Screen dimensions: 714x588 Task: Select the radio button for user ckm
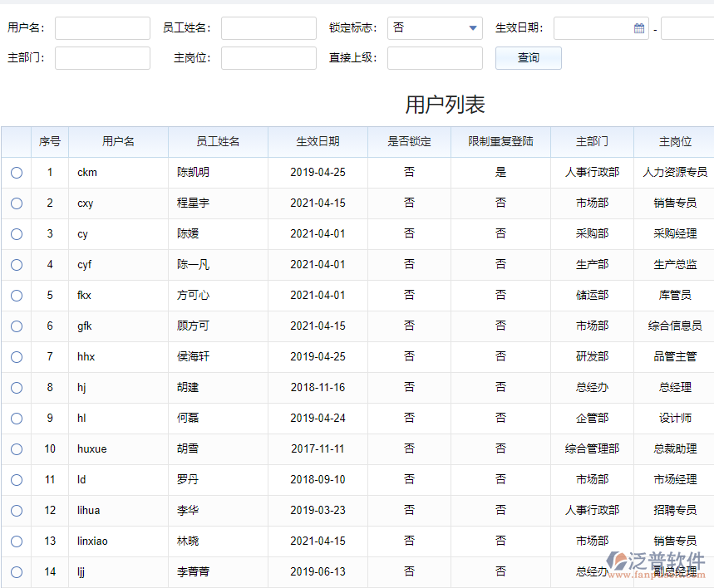[x=17, y=173]
